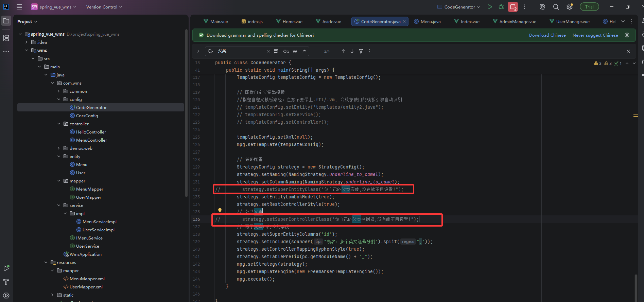
Task: Jump to next search occurrence
Action: pyautogui.click(x=352, y=51)
